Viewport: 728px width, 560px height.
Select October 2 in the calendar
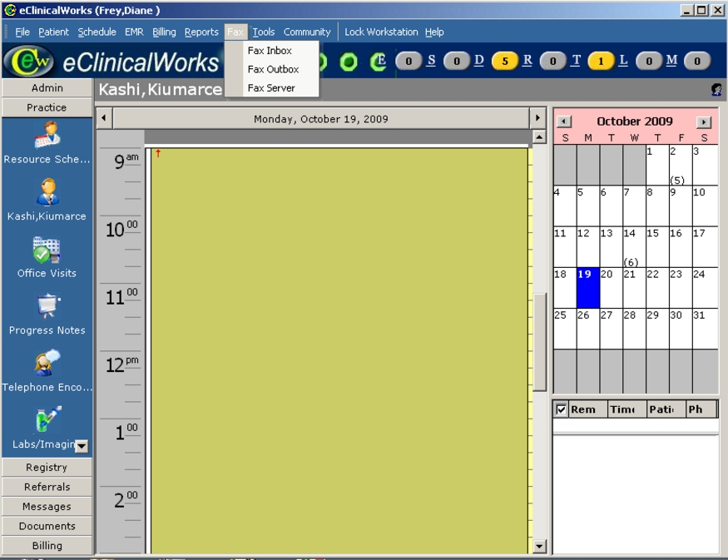pos(681,166)
